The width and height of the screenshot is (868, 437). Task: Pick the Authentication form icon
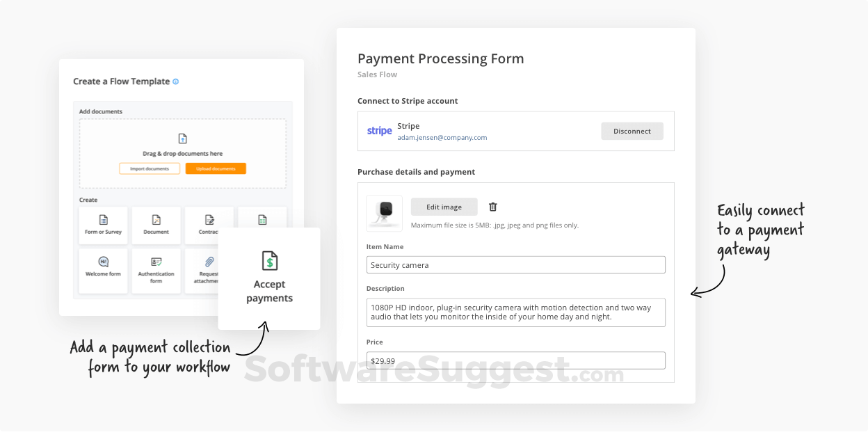(156, 262)
